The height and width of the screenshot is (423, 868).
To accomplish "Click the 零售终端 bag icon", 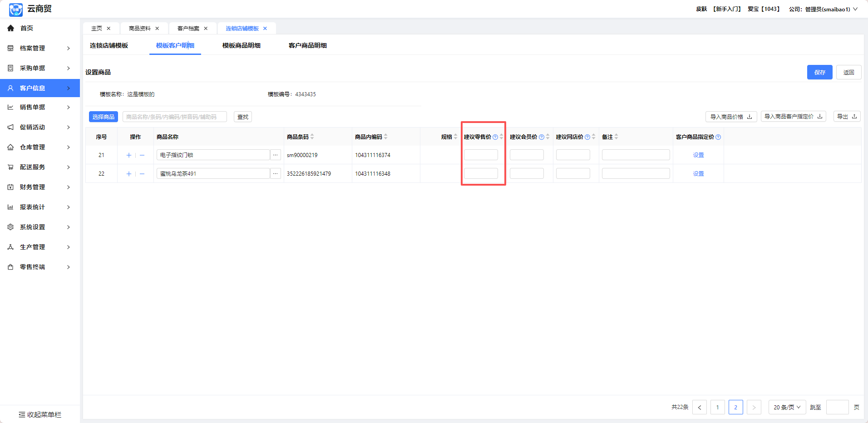I will [10, 267].
